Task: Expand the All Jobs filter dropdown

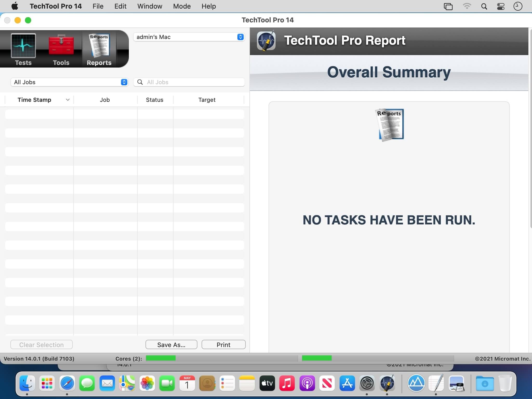Action: click(69, 82)
